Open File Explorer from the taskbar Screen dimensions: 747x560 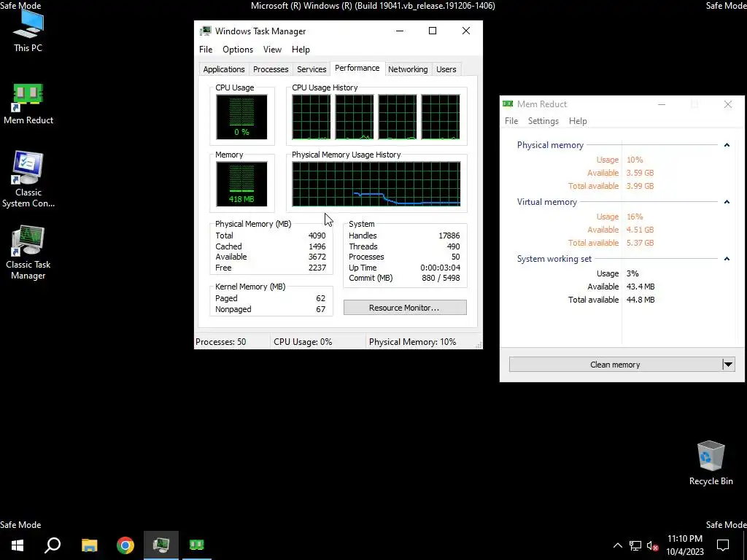pyautogui.click(x=89, y=545)
